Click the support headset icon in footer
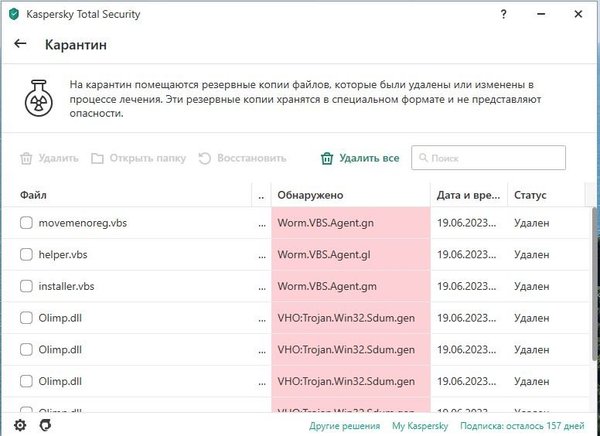The width and height of the screenshot is (600, 436). tap(46, 425)
